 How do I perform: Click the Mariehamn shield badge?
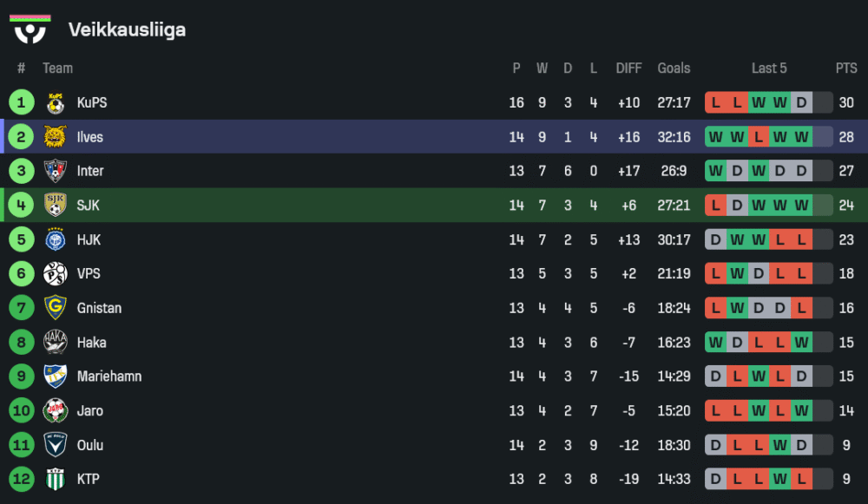tap(56, 376)
